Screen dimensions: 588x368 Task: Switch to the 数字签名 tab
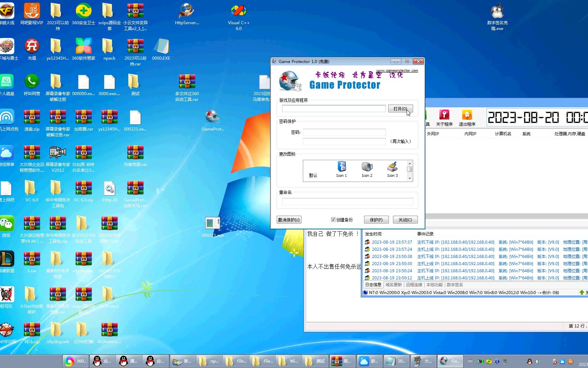(455, 285)
